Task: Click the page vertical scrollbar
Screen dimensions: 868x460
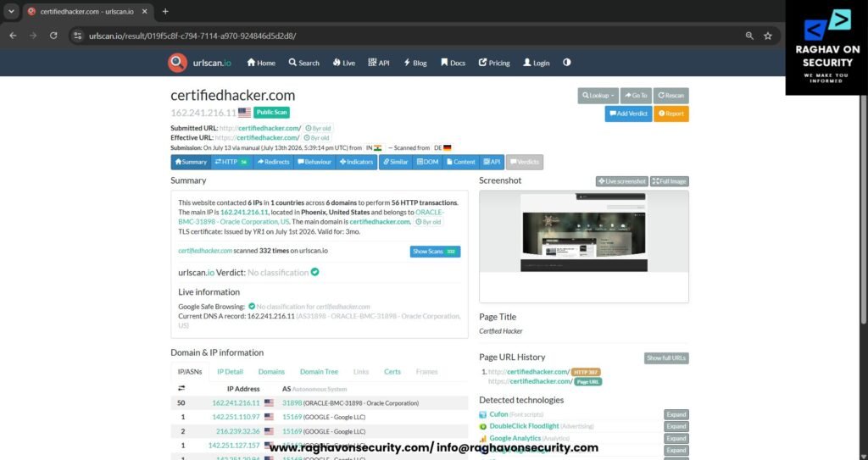Action: click(864, 210)
